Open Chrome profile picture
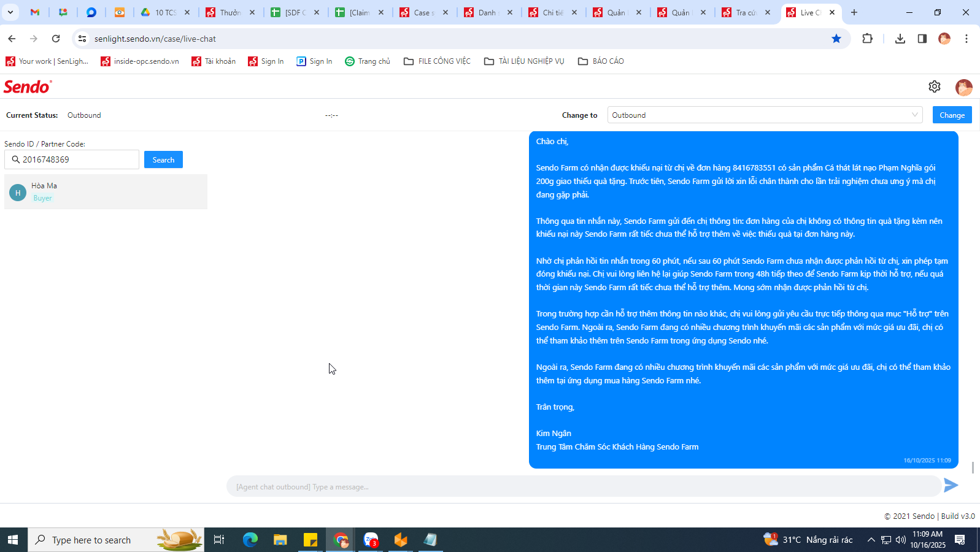 (x=944, y=39)
